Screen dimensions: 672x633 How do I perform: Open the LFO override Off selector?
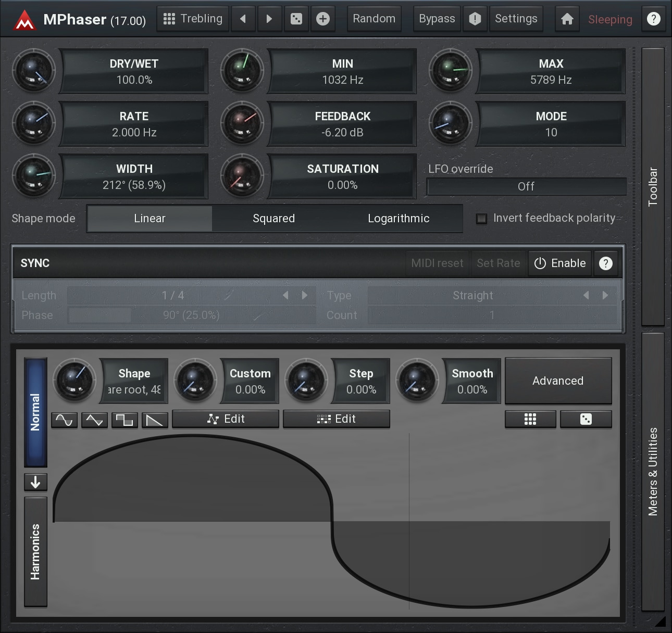[x=526, y=186]
